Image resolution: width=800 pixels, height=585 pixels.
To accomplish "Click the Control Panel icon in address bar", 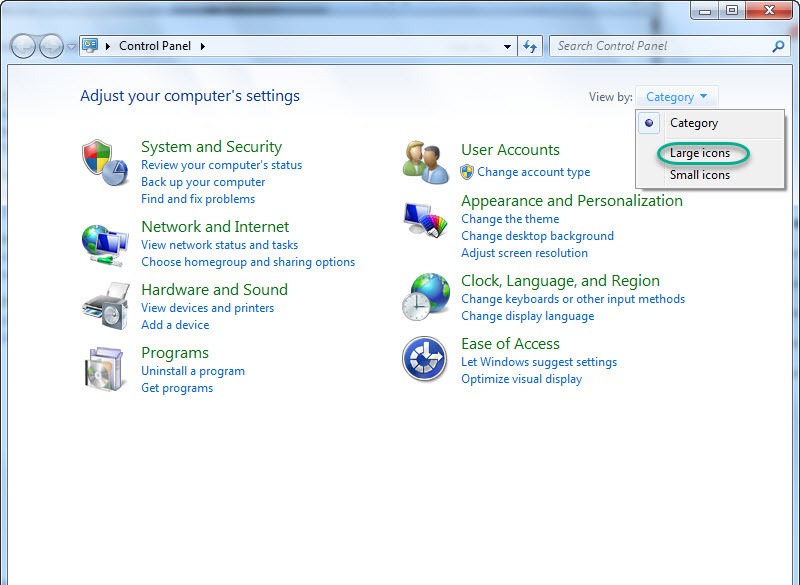I will pos(90,46).
